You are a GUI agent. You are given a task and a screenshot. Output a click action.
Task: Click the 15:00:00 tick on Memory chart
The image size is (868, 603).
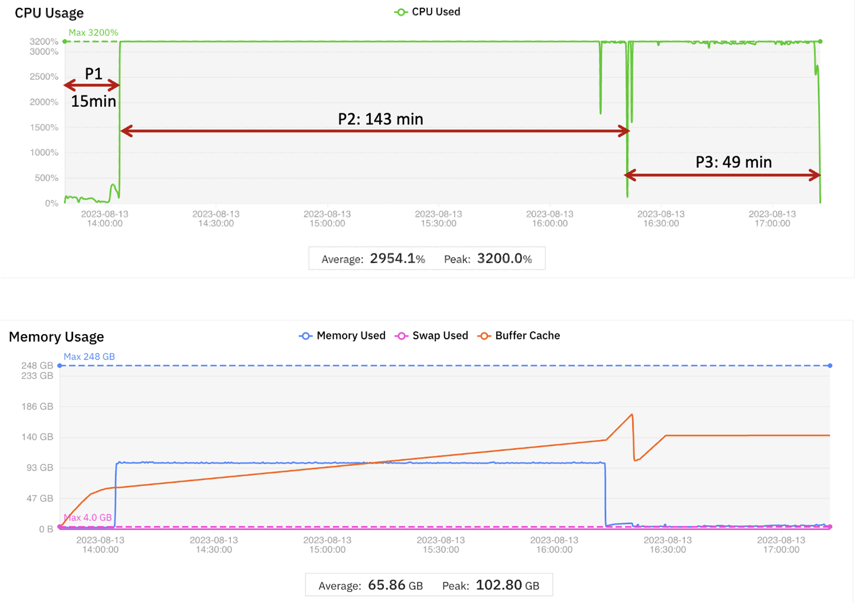click(x=327, y=545)
